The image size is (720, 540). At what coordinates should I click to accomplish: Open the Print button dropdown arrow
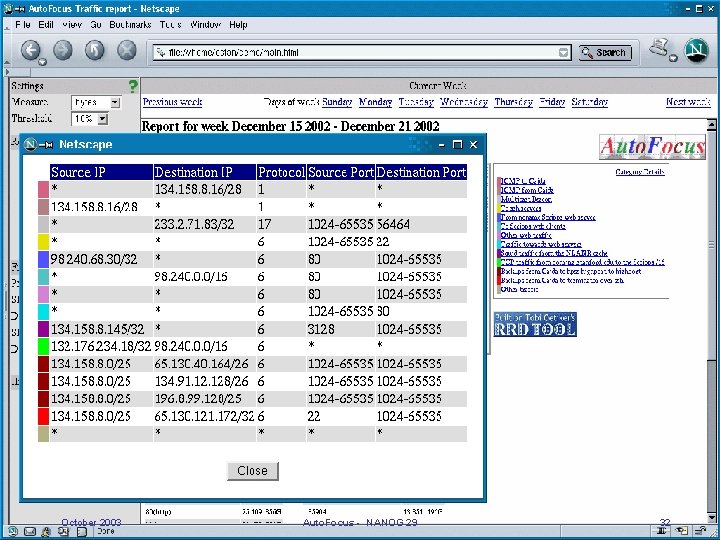click(673, 58)
